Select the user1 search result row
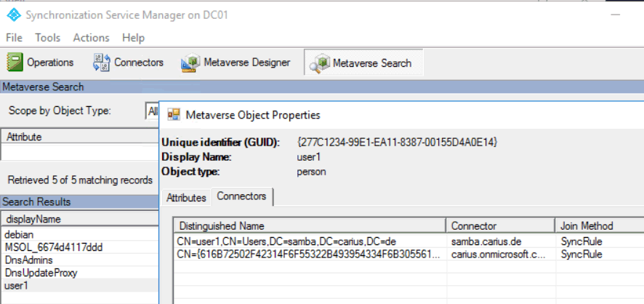 click(x=80, y=286)
